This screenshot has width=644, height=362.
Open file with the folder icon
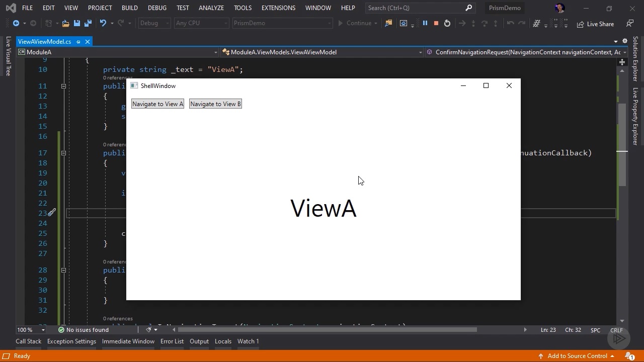[x=65, y=23]
